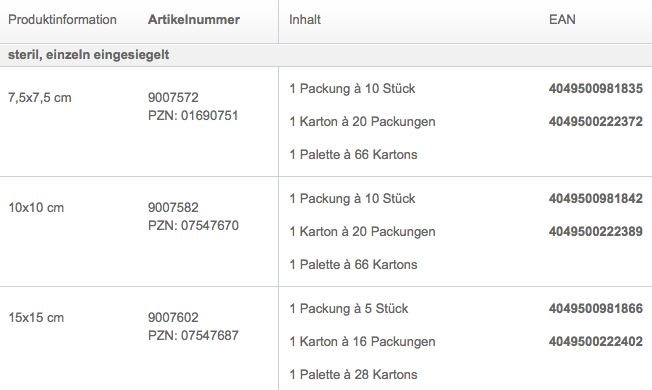Click EAN 4049500981842
Screen dimensions: 652x390
(x=595, y=198)
